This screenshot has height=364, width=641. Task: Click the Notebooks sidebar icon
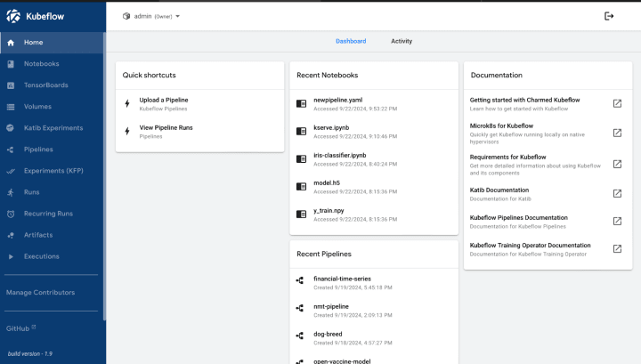click(11, 64)
